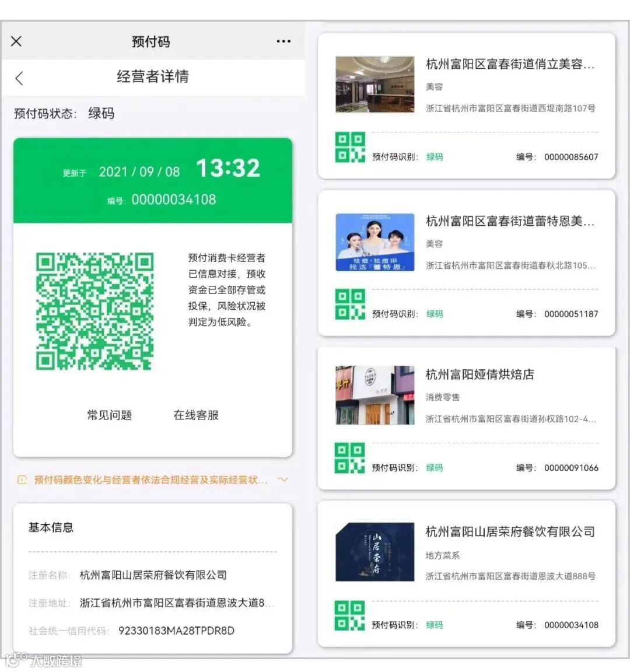Select number 00000085607 on first card
This screenshot has width=630, height=672.
pos(571,157)
